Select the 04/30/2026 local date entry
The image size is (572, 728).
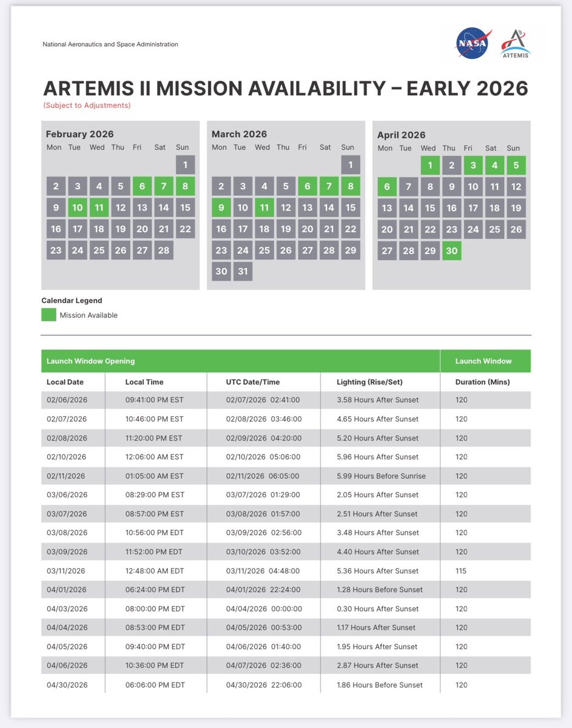tap(67, 685)
